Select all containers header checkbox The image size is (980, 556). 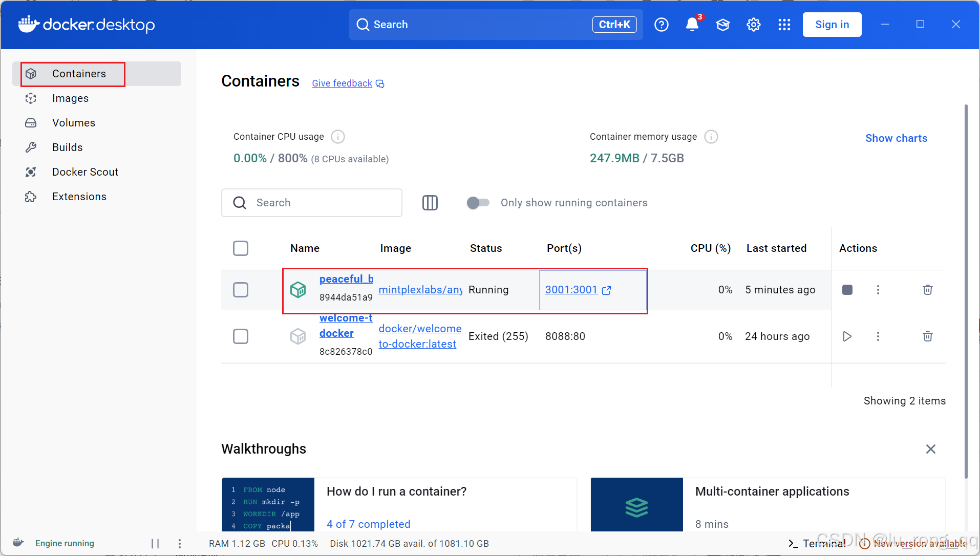tap(241, 248)
